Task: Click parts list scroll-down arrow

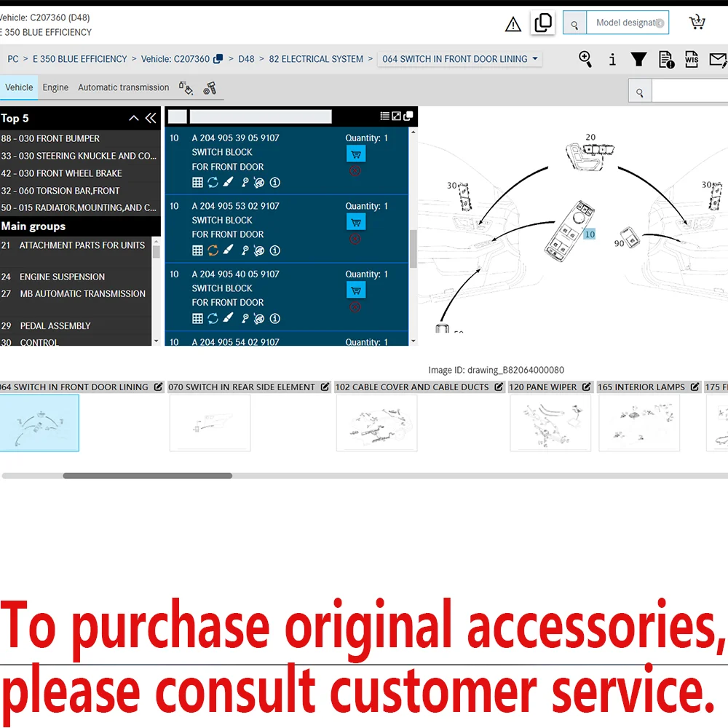Action: 413,341
